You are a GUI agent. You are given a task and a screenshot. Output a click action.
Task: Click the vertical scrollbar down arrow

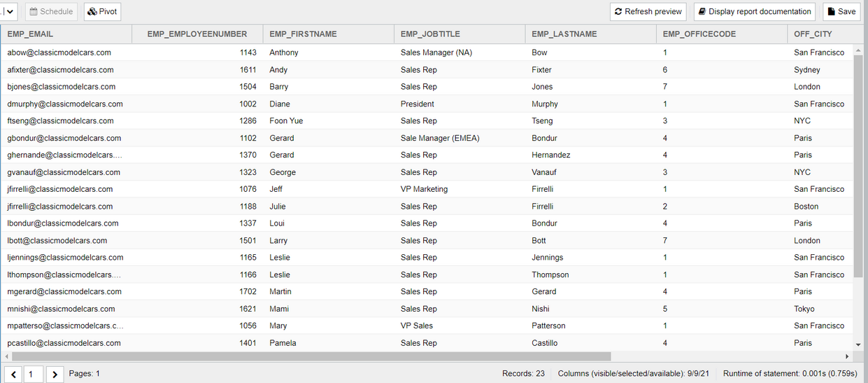click(x=858, y=345)
